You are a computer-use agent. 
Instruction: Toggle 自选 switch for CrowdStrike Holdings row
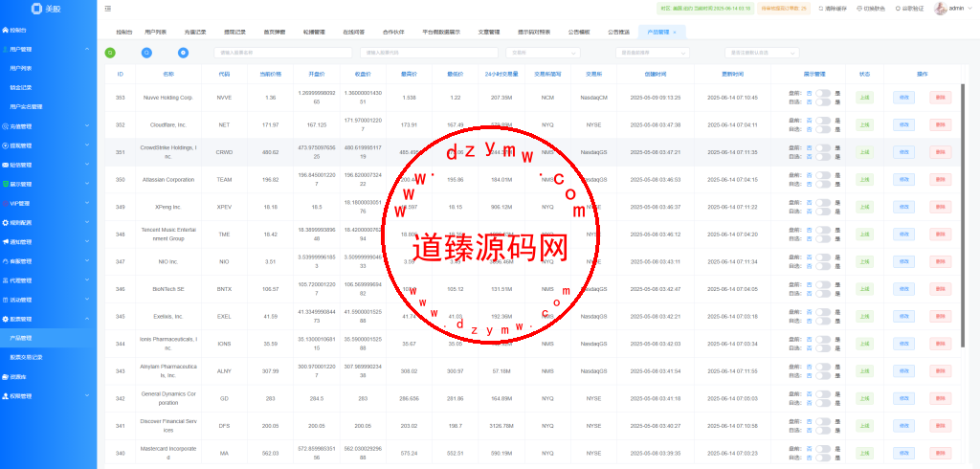pos(823,157)
